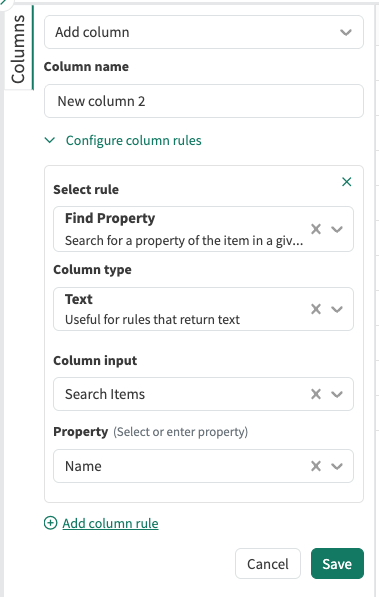Image resolution: width=379 pixels, height=597 pixels.
Task: Expand the Property dropdown chevron
Action: 337,466
